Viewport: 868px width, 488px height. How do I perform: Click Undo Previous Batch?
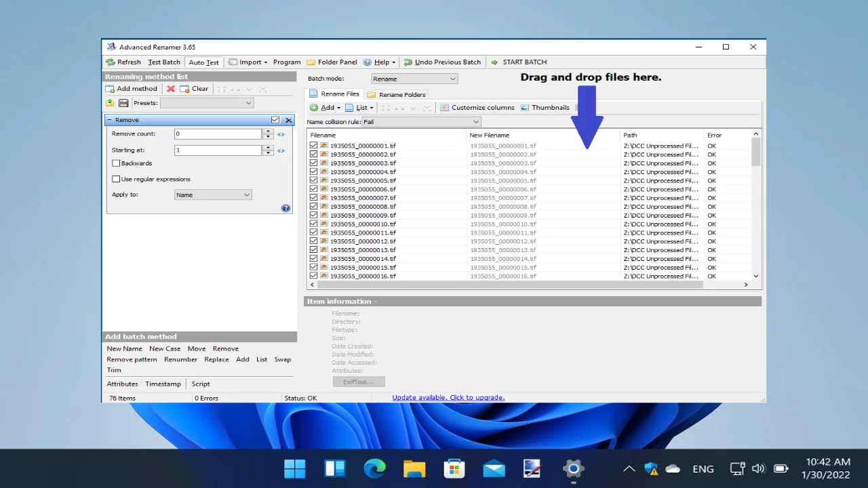click(x=442, y=62)
